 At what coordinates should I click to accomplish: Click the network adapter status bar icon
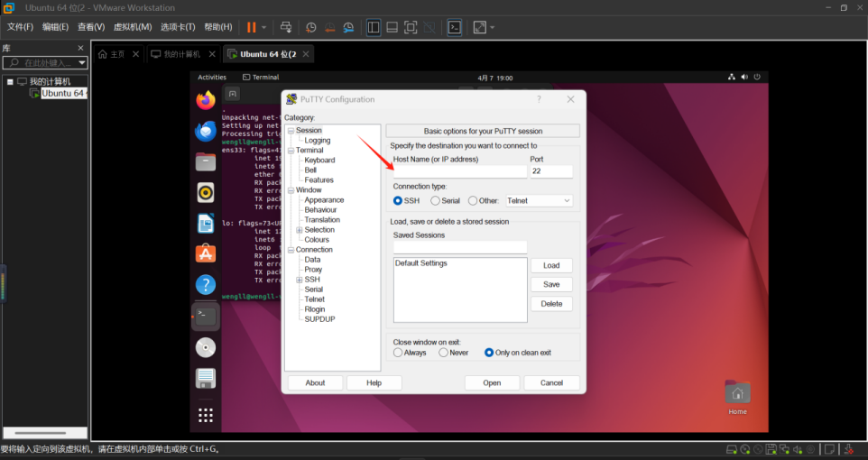click(x=784, y=449)
